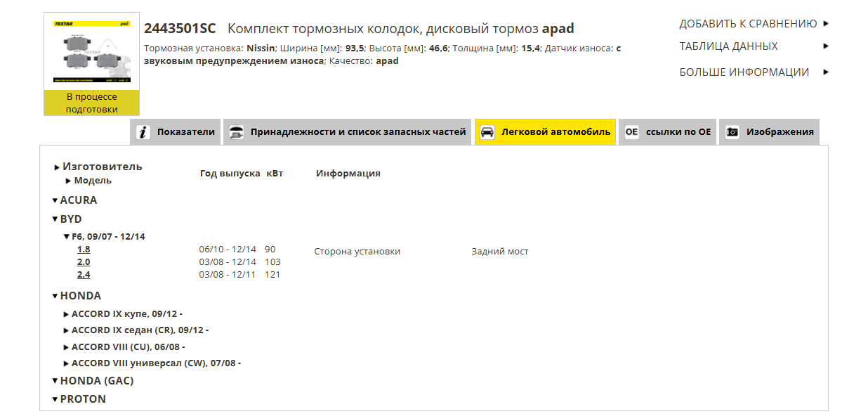Click the info icon on the Показатели tab

coord(143,132)
